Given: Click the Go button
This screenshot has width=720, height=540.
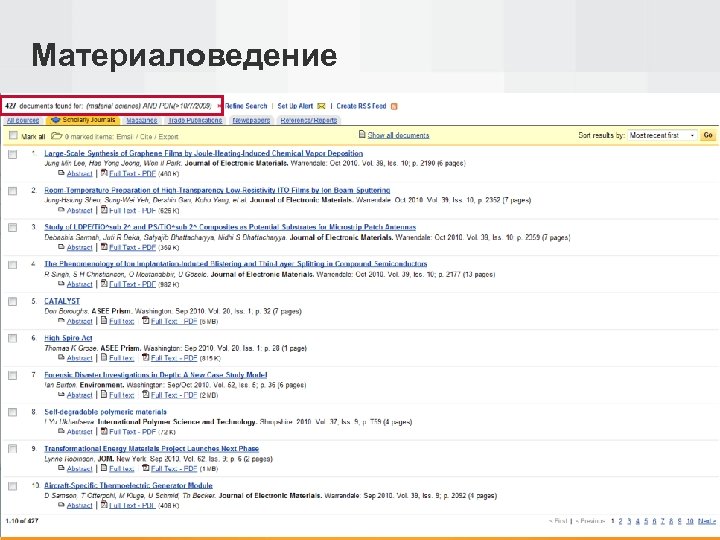Looking at the screenshot, I should [x=708, y=135].
